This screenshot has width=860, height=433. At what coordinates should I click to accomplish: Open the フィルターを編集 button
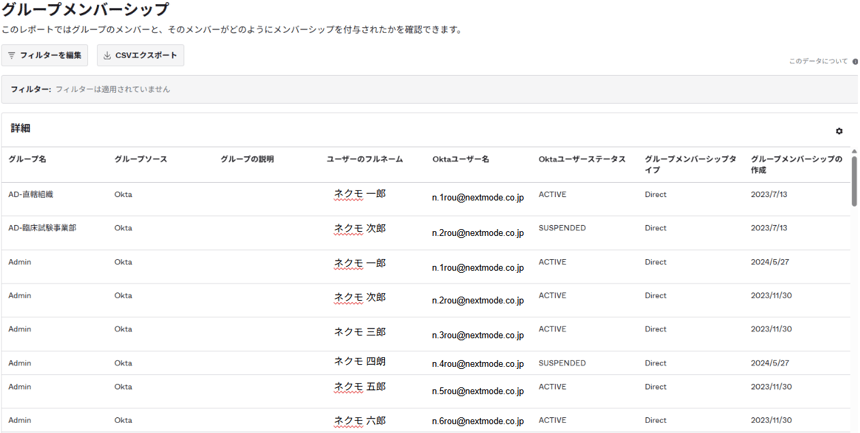click(x=44, y=55)
